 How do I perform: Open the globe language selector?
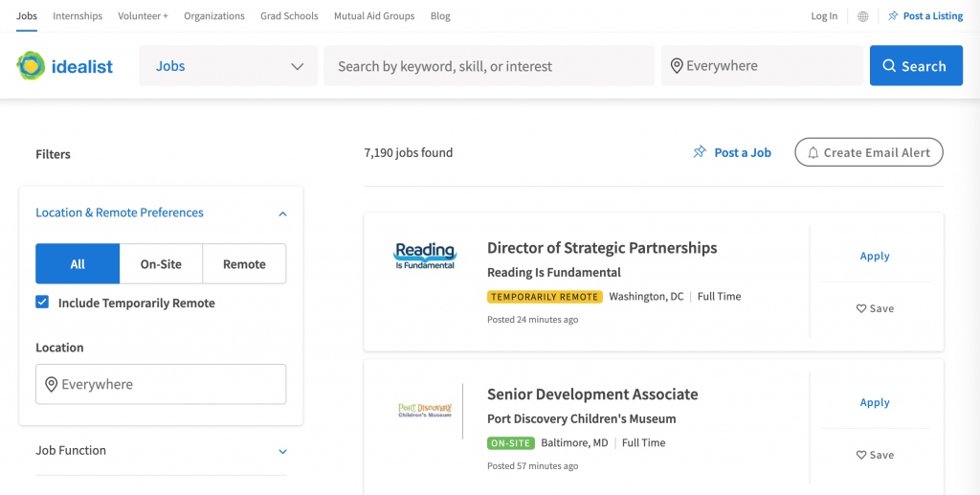[x=862, y=16]
